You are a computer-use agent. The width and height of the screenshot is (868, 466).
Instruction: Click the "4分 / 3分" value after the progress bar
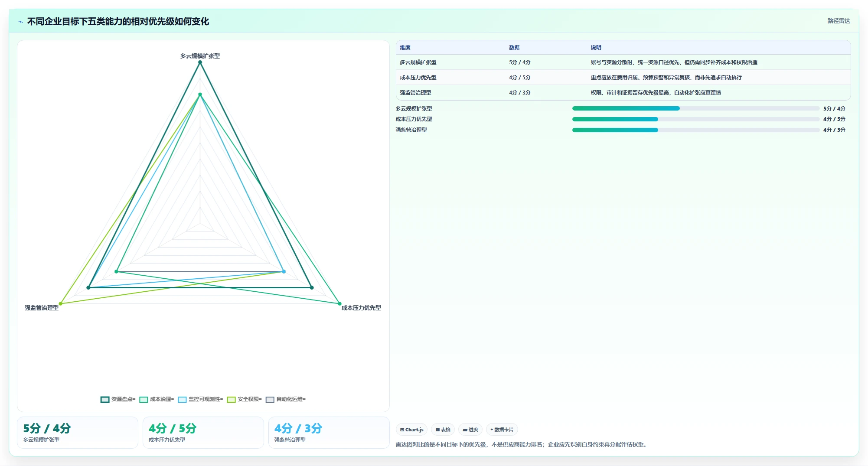[x=834, y=130]
